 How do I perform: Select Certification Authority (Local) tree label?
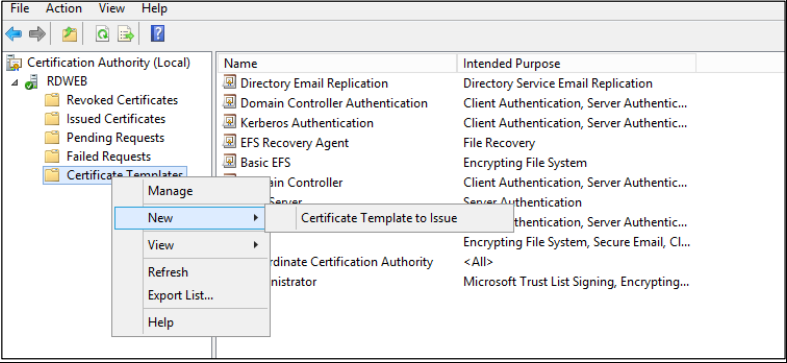point(109,63)
